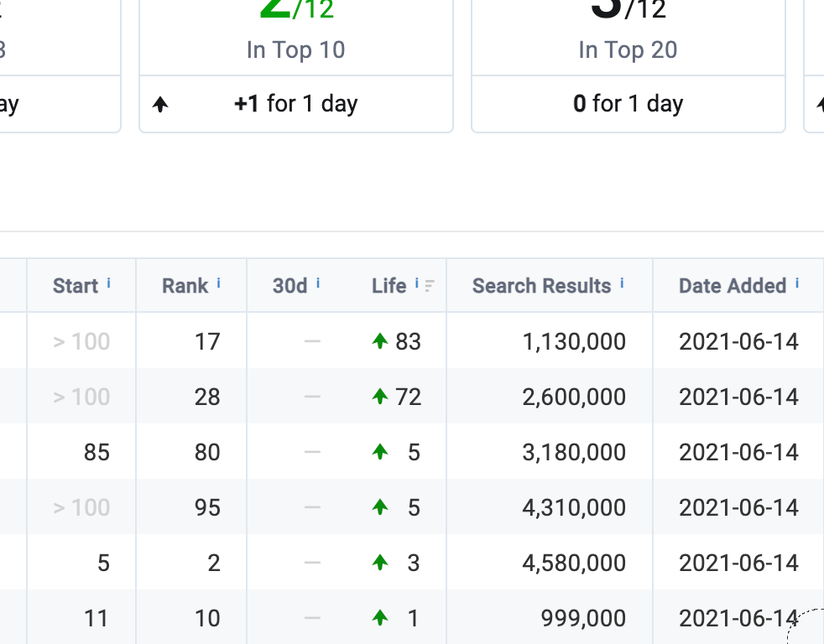Click the Life value 83
Viewport: 824px width, 644px height.
click(x=409, y=342)
